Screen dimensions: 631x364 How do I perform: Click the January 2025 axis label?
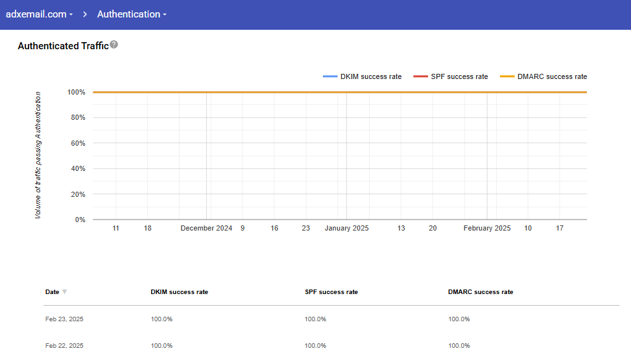pos(346,229)
